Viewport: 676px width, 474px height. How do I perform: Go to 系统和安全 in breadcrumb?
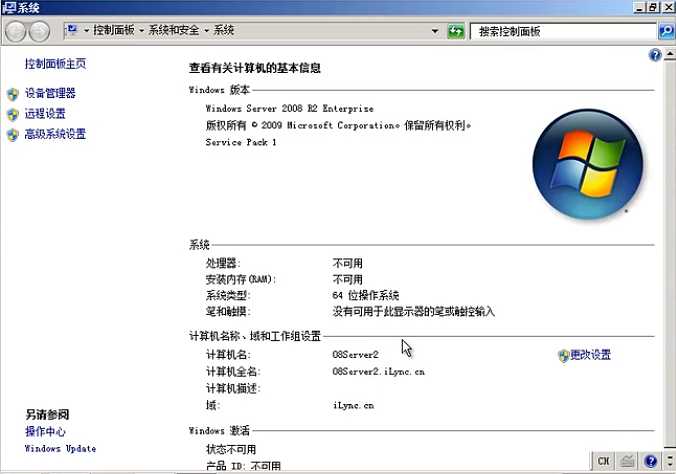[174, 30]
